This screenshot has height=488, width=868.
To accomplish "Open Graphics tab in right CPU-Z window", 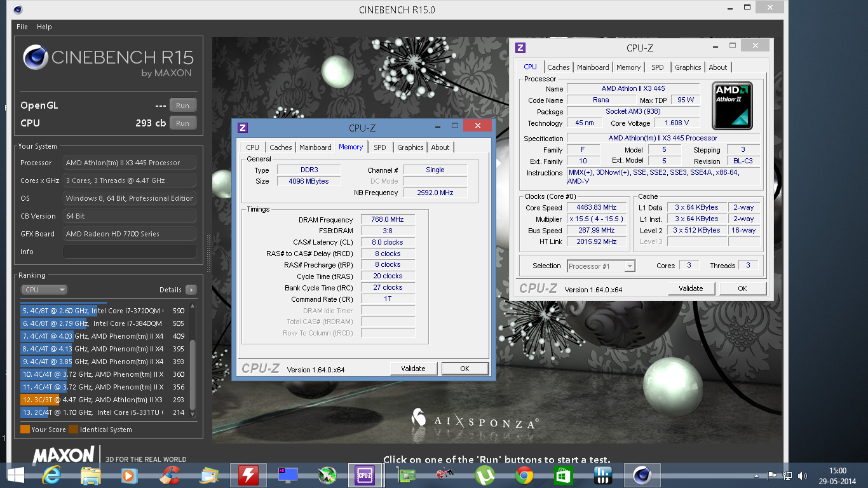I will point(688,67).
